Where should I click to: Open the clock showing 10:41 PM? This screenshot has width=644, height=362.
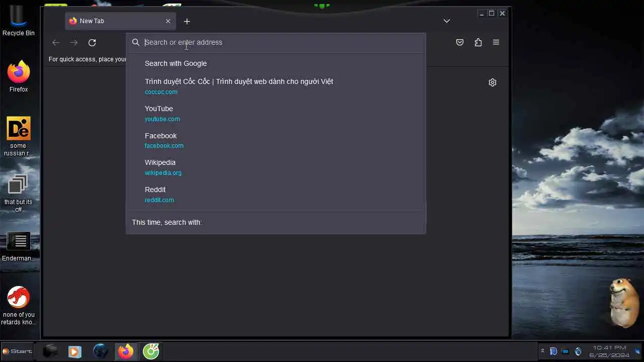[x=609, y=351]
